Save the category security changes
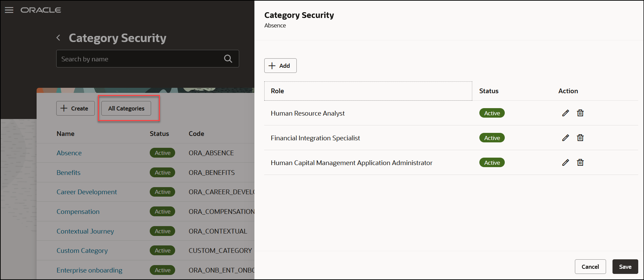Screen dimensions: 644x280 [x=625, y=267]
